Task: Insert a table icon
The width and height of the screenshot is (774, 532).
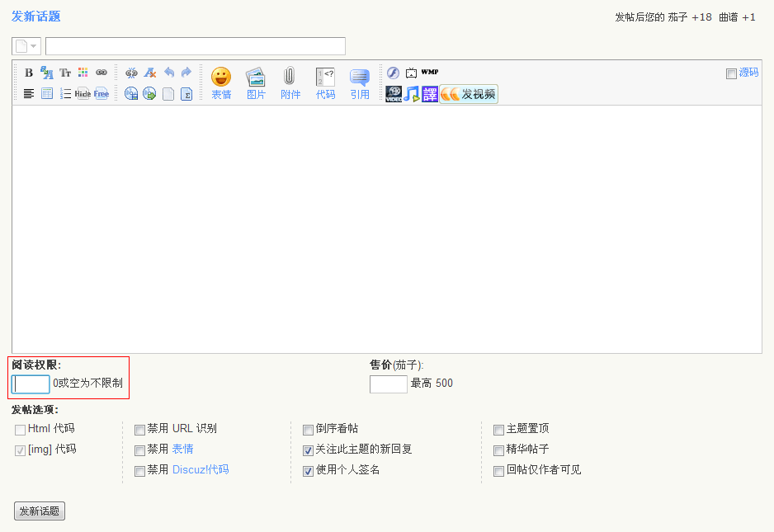Action: pyautogui.click(x=47, y=93)
